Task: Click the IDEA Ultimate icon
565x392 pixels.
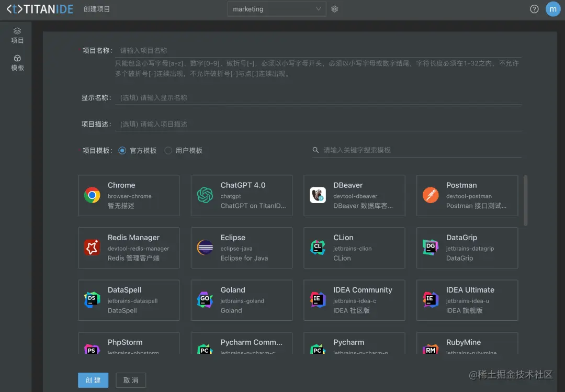Action: click(431, 300)
